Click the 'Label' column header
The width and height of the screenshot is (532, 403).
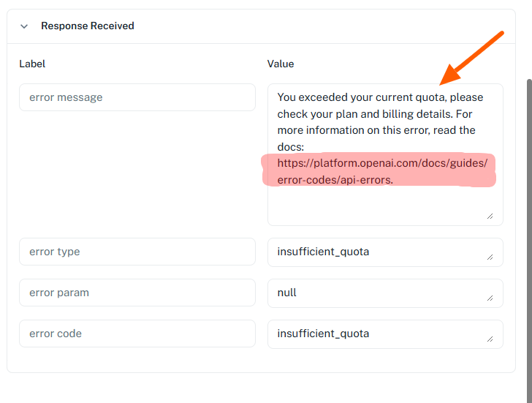pos(32,64)
